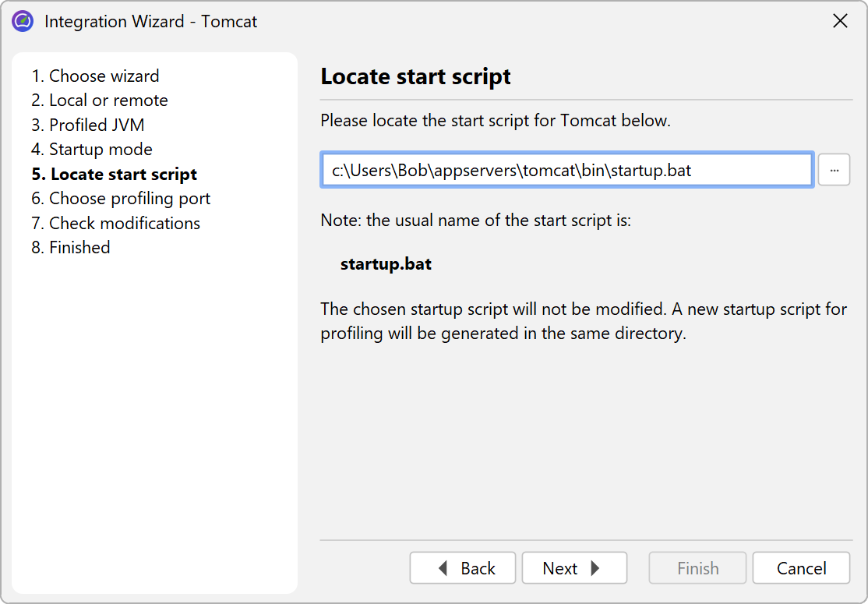Cancel the integration wizard
This screenshot has width=868, height=604.
point(801,568)
